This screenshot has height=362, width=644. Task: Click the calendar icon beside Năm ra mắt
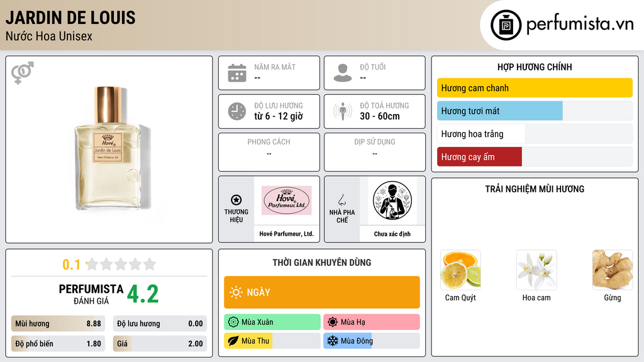tap(237, 73)
